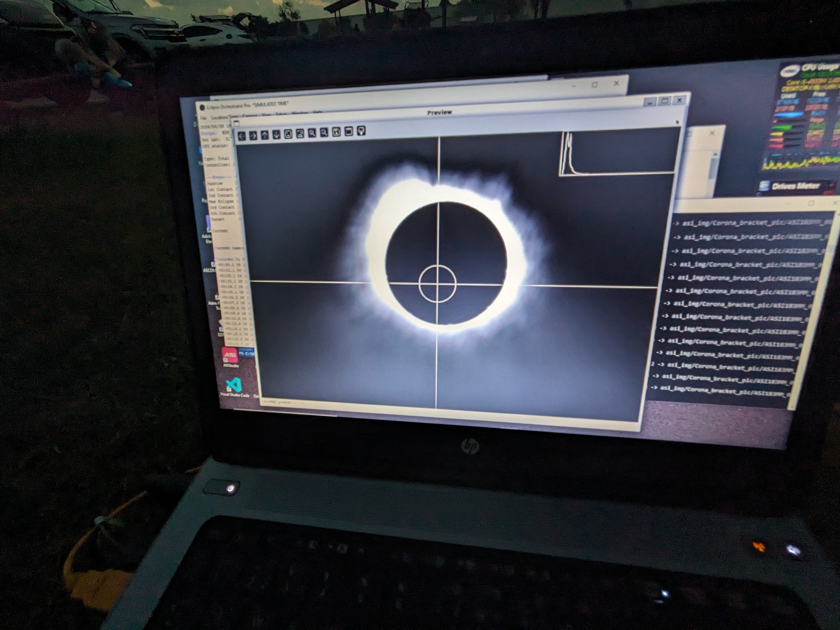Open the Help menu in Eclipse Orchestrator
The width and height of the screenshot is (840, 630).
point(318,112)
